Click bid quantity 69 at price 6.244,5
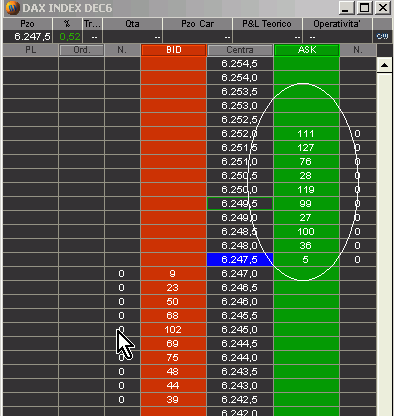 [x=173, y=344]
